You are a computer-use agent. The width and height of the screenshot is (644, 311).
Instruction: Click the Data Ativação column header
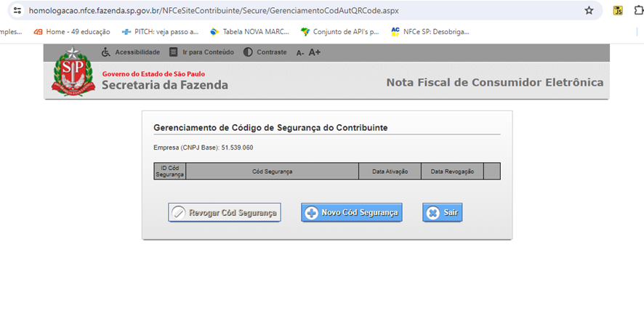pos(390,171)
